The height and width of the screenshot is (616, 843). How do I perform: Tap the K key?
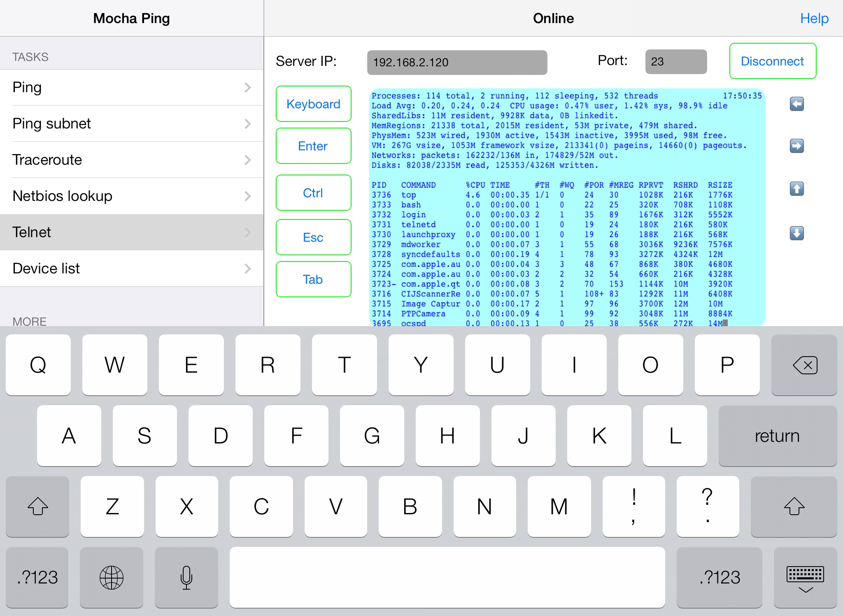tap(599, 436)
